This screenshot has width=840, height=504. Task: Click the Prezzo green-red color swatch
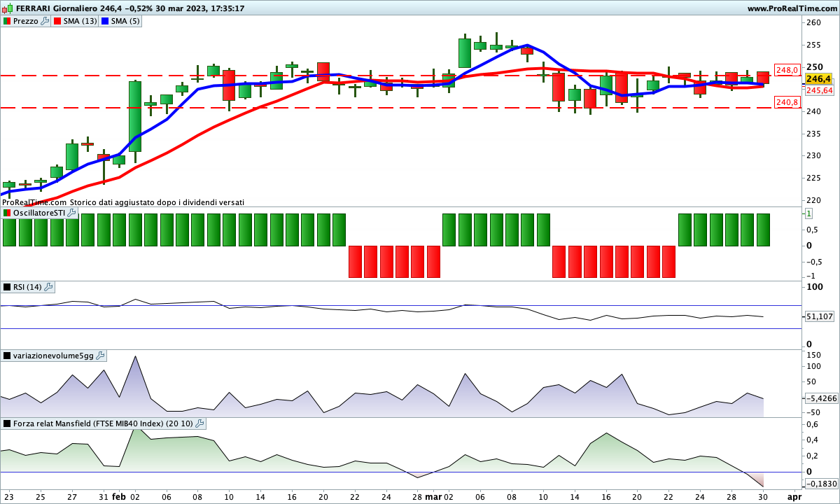[7, 22]
